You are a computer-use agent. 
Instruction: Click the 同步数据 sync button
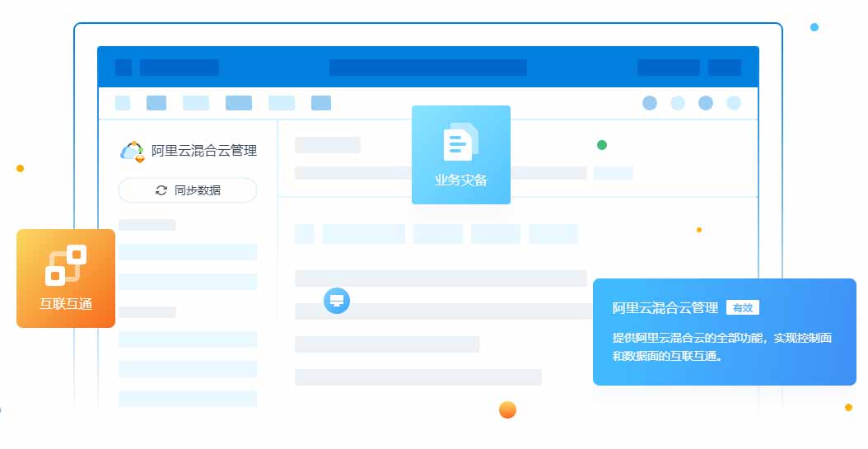point(188,190)
